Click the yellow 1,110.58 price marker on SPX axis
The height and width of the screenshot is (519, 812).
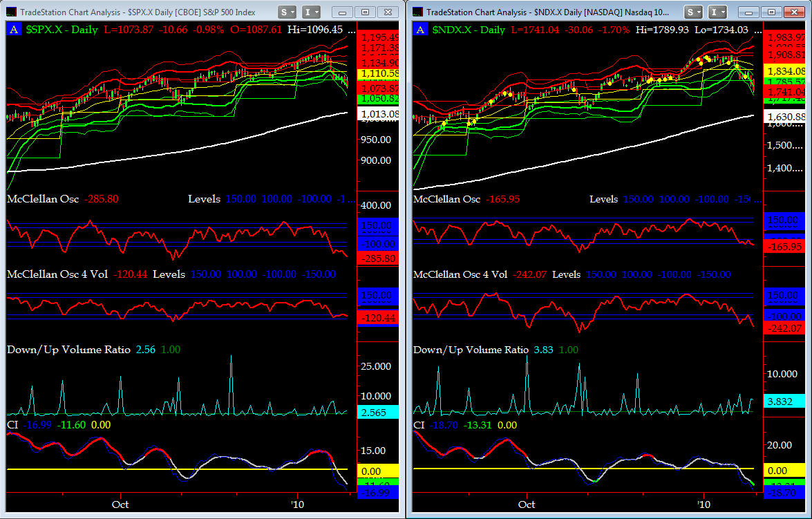(378, 73)
